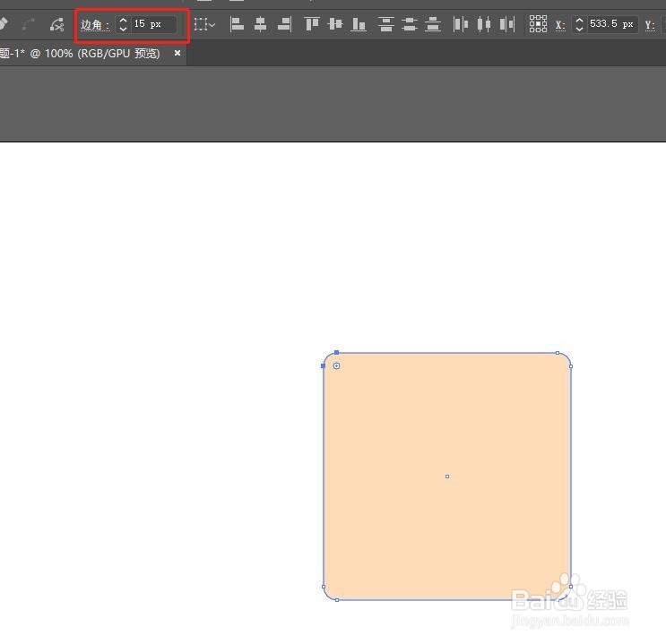Distribute selection by right edges
The width and height of the screenshot is (666, 644).
coord(507,24)
